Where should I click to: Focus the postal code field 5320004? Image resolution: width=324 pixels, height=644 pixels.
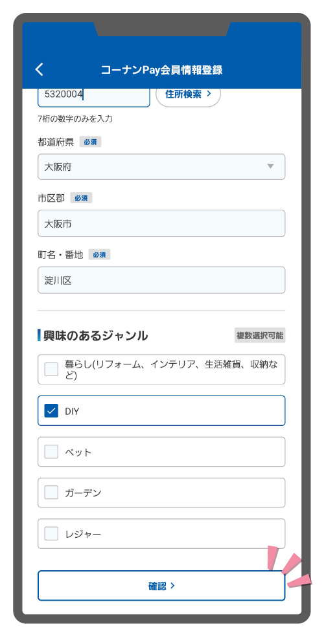pyautogui.click(x=94, y=97)
